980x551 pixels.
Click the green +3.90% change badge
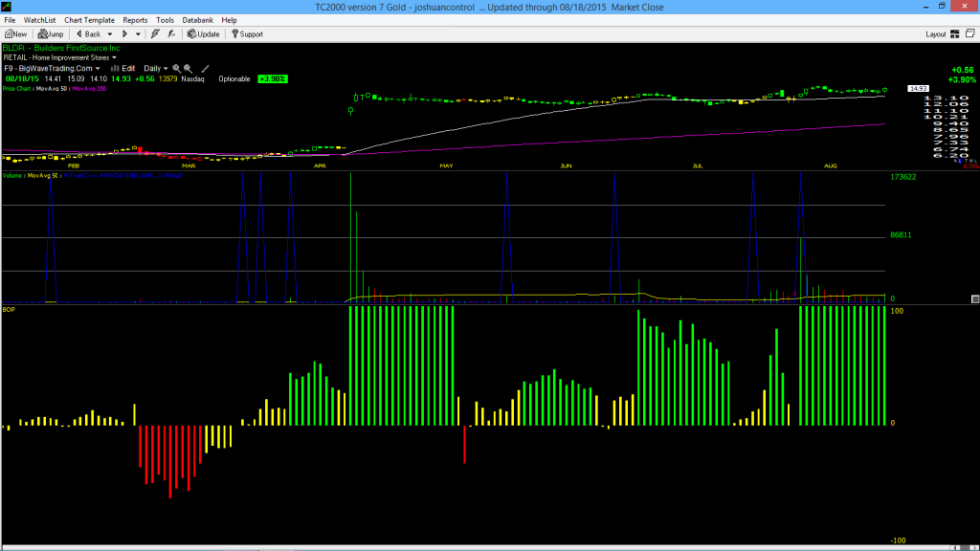273,78
